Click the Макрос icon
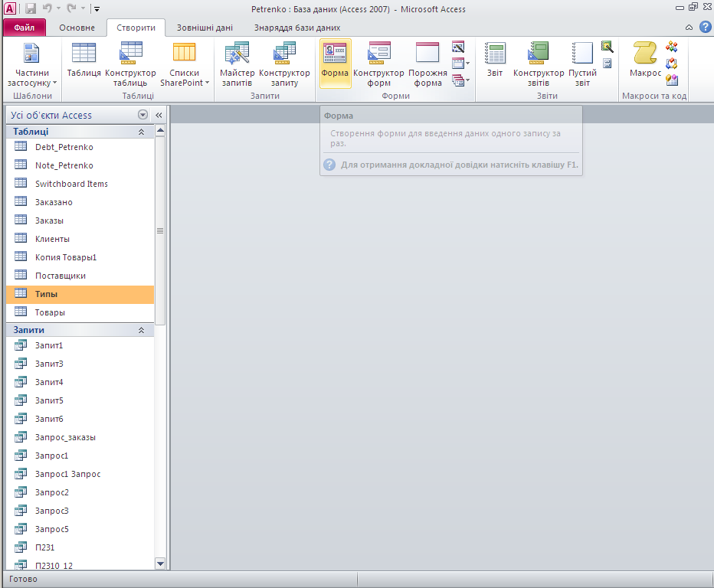Viewport: 714px width, 588px height. [645, 61]
